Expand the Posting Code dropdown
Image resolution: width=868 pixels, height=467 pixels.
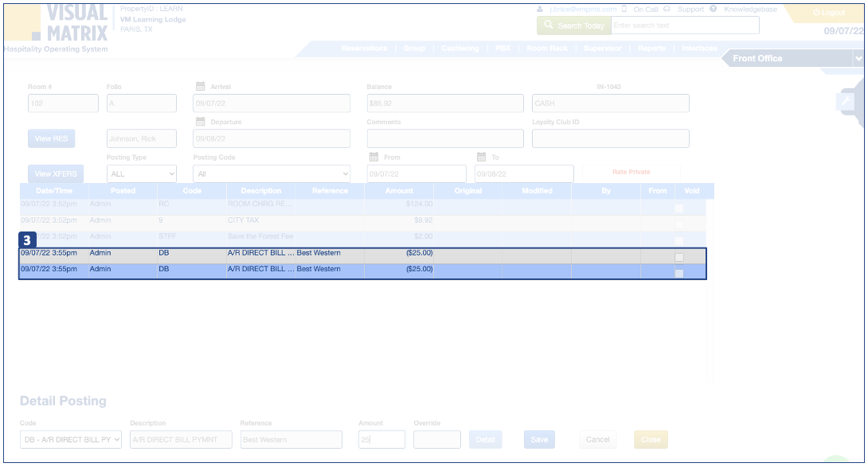click(272, 173)
